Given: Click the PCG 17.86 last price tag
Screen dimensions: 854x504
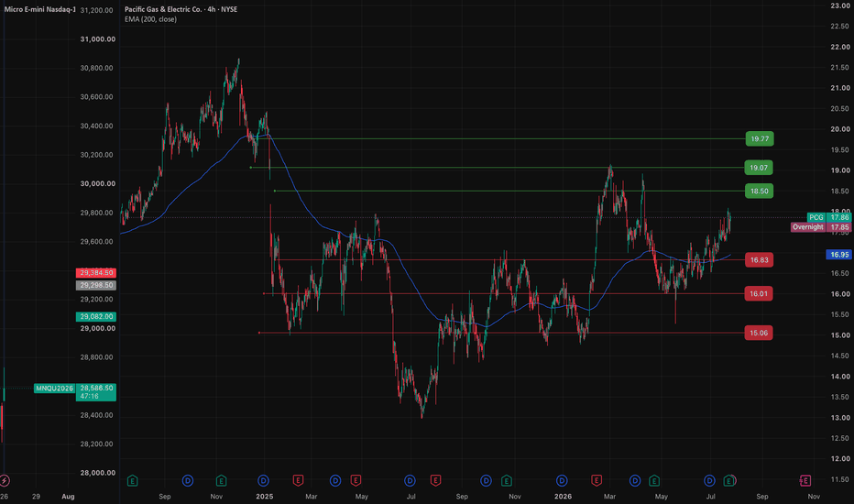Looking at the screenshot, I should click(x=829, y=217).
